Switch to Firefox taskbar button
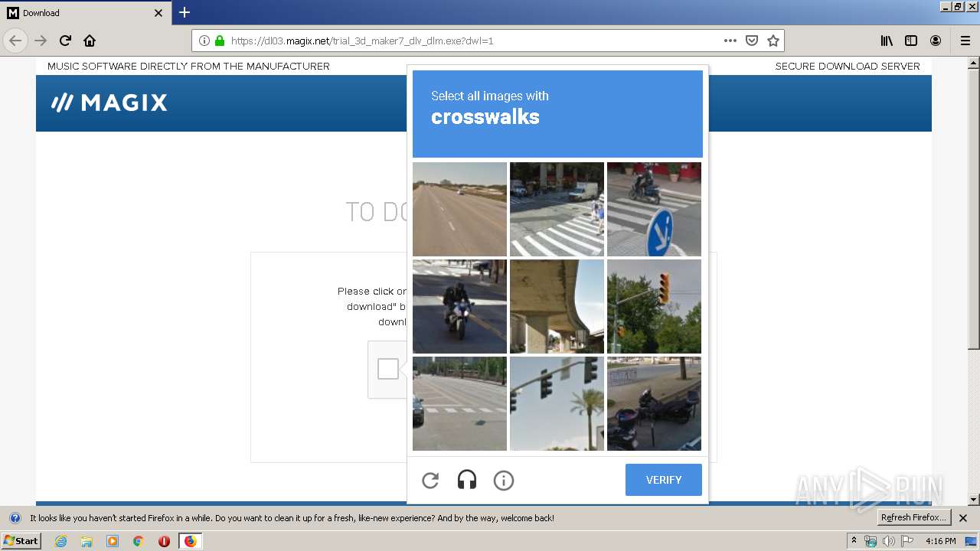Screen dimensions: 980x551 (190, 541)
